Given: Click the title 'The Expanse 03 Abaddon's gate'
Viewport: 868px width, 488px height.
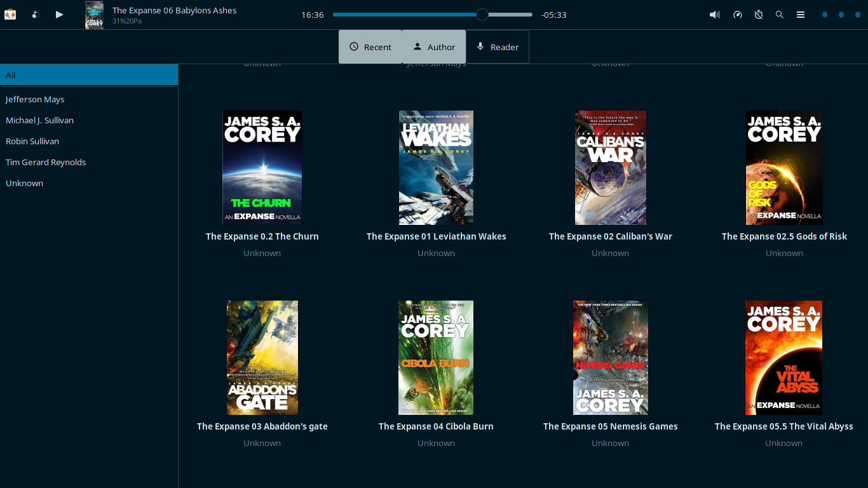Looking at the screenshot, I should [x=262, y=426].
